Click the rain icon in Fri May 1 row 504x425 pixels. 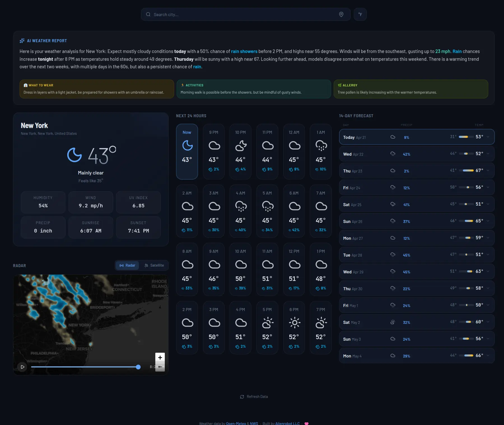point(393,305)
